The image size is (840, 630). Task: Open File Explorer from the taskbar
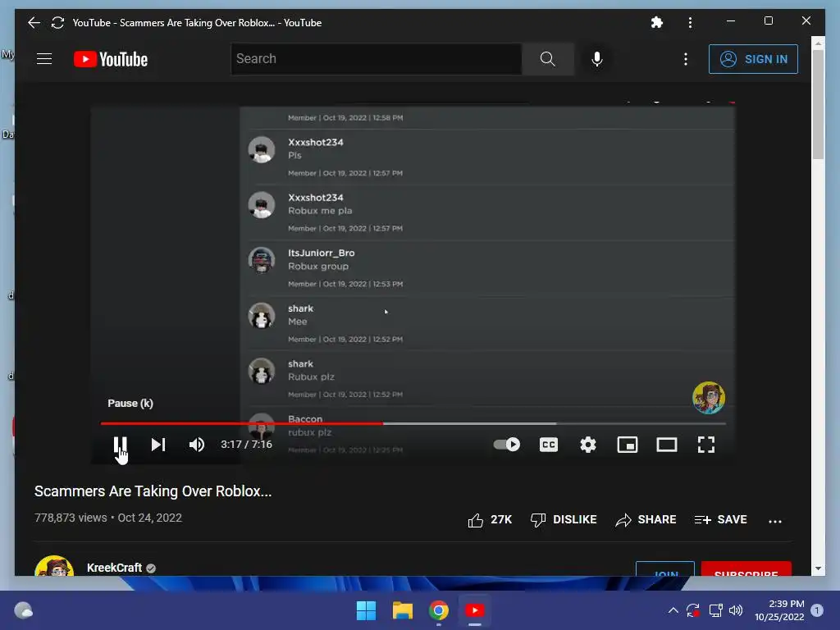pos(403,610)
